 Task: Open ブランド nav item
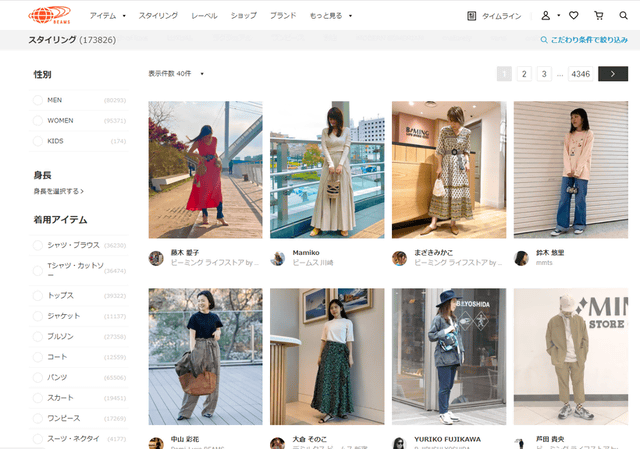(283, 16)
